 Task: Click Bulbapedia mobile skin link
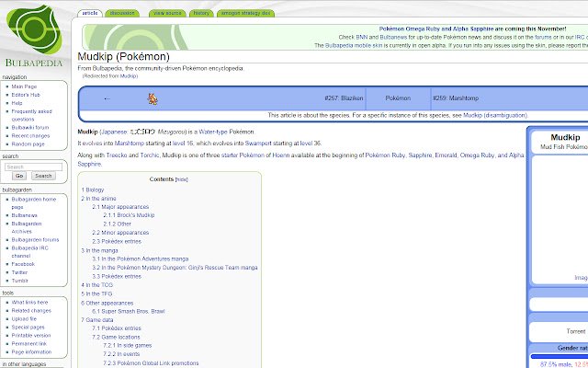pos(353,45)
